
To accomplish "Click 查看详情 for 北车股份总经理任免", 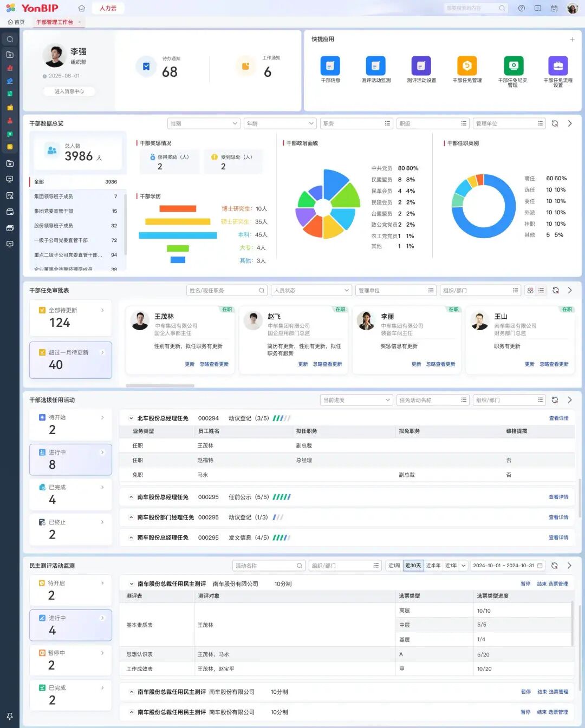I will click(558, 418).
